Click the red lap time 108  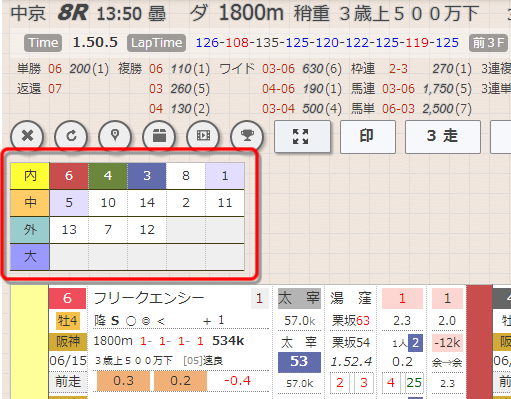tap(237, 43)
